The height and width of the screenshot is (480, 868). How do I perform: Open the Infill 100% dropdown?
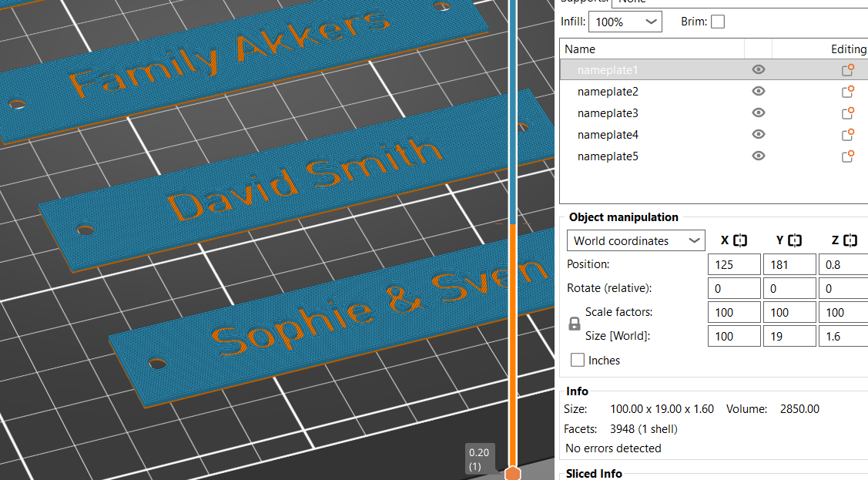[625, 22]
